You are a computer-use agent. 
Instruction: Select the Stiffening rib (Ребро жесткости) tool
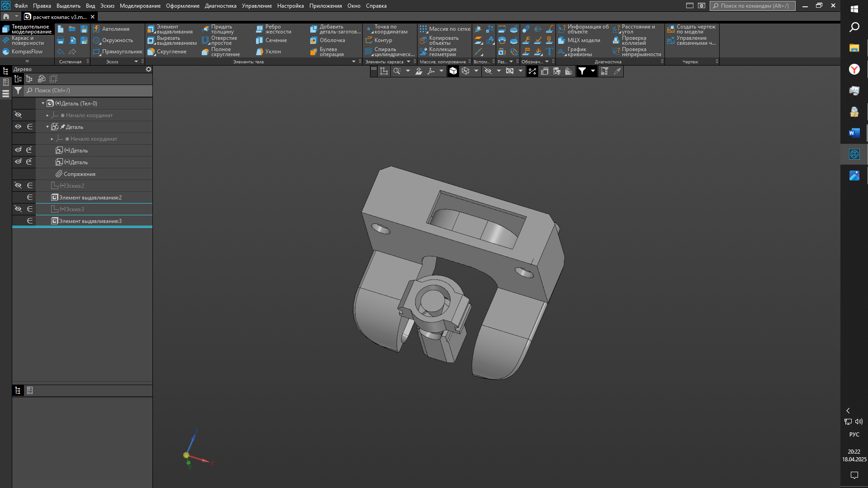(x=274, y=29)
